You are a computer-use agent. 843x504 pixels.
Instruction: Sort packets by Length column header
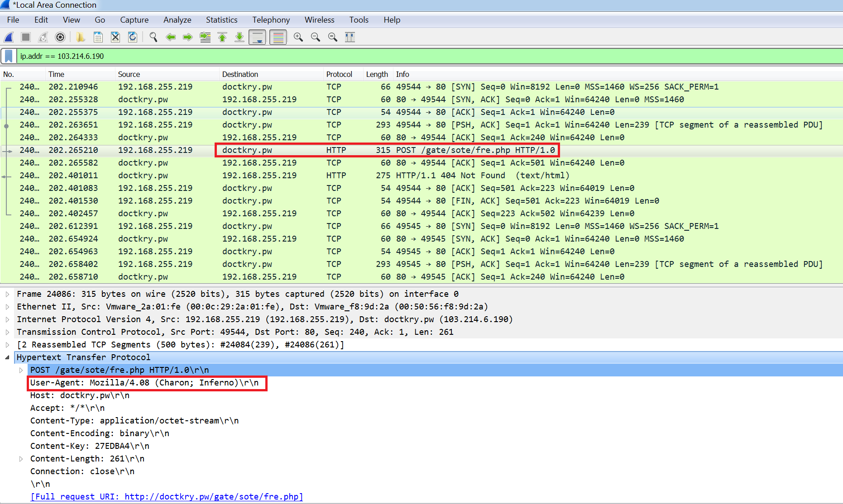pos(378,74)
